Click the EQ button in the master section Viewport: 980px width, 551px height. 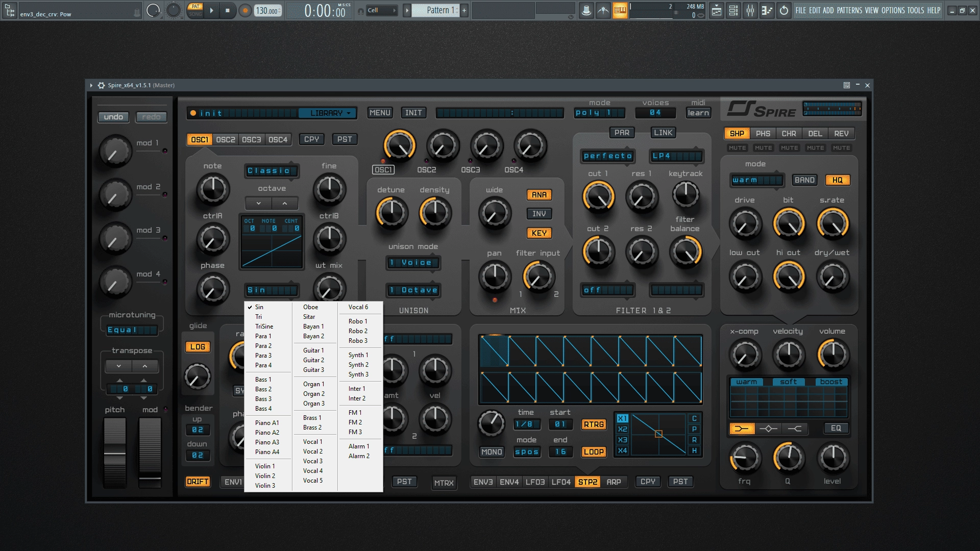(x=836, y=429)
